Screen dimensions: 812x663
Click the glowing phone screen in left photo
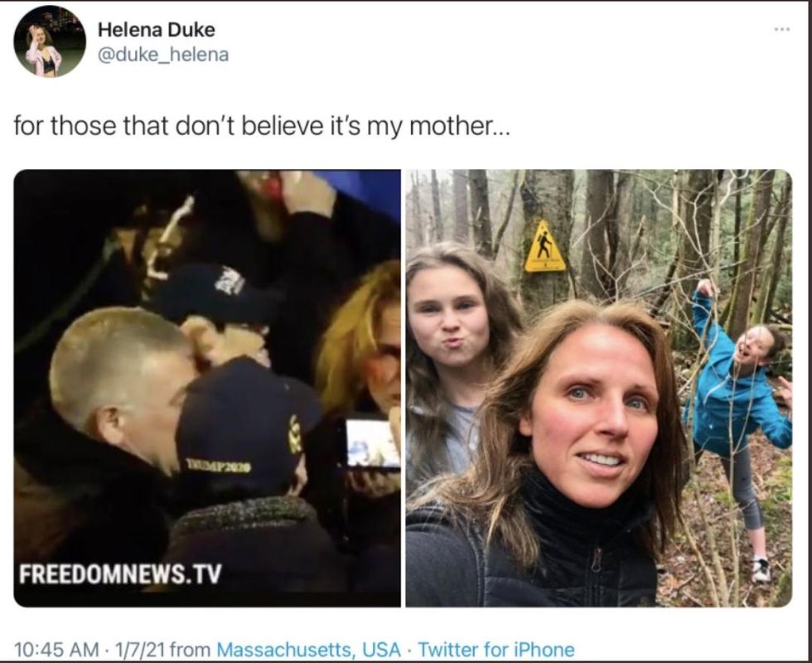pyautogui.click(x=371, y=444)
